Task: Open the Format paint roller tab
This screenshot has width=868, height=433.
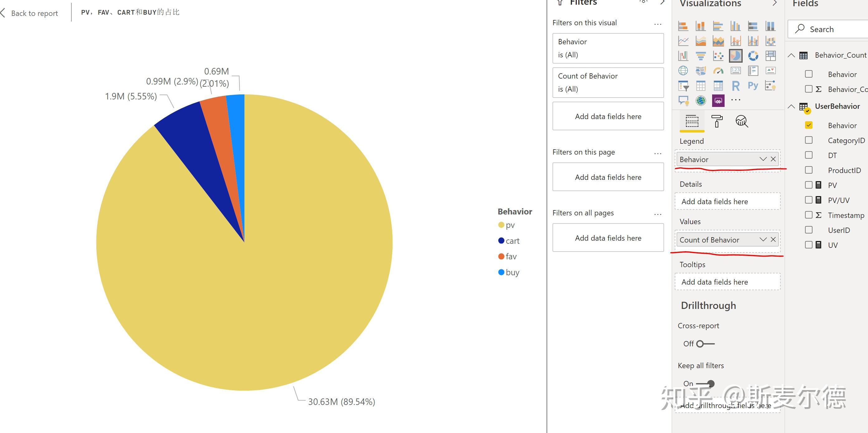Action: 717,121
